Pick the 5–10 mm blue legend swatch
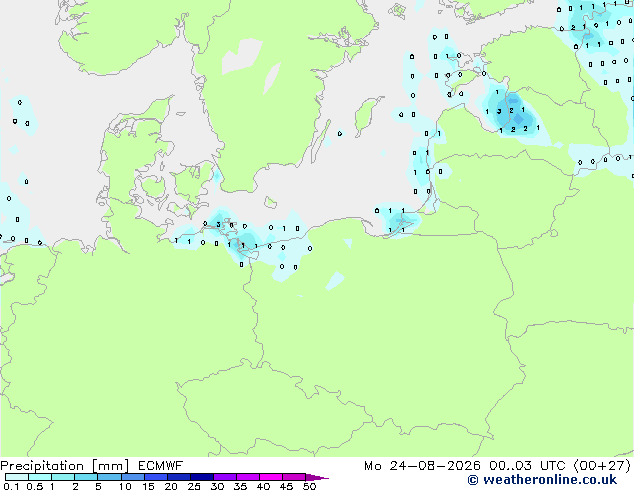Viewport: 634px width, 490px height. tap(109, 477)
